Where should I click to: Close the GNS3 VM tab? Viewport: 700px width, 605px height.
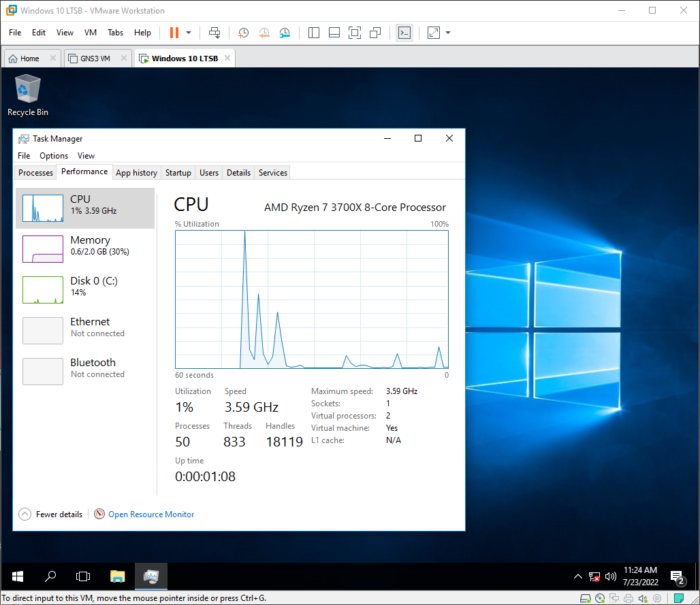124,58
